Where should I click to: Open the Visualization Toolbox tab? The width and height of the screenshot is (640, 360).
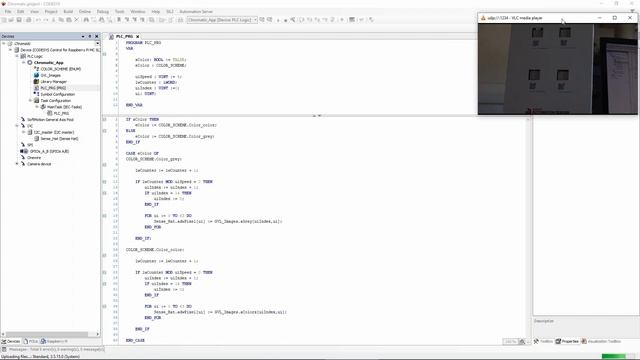[601, 341]
